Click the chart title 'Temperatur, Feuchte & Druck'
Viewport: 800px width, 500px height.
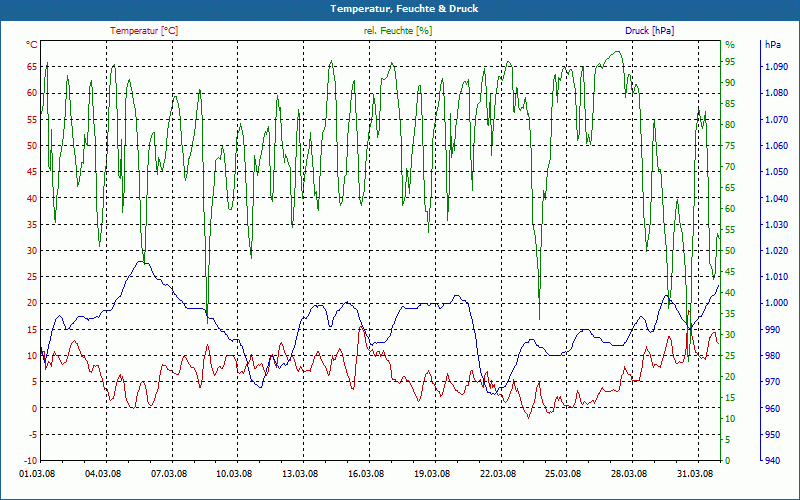point(404,8)
